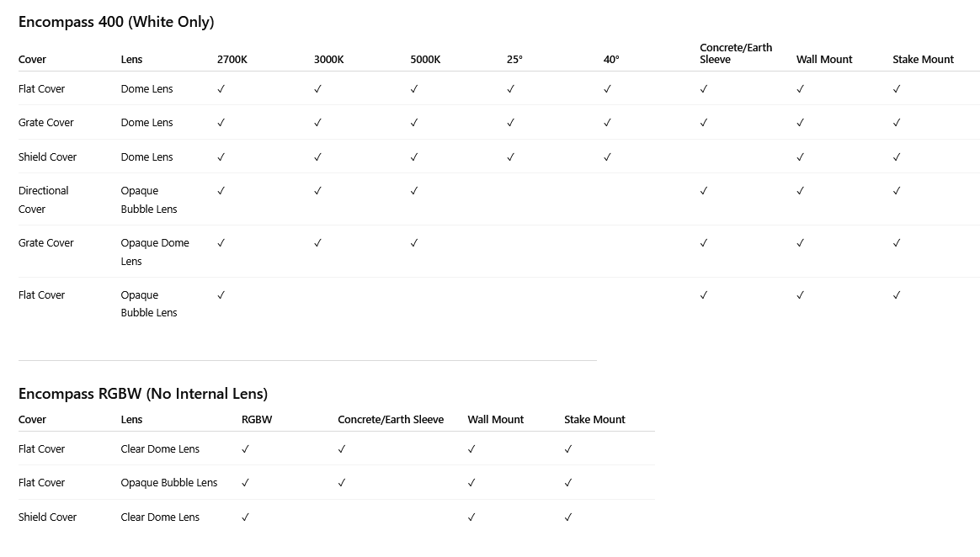Click the Stake Mount header in top table

point(923,60)
